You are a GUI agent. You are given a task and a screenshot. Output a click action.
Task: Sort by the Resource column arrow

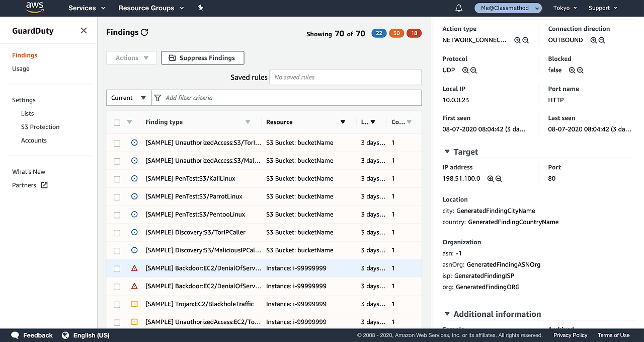pyautogui.click(x=343, y=122)
